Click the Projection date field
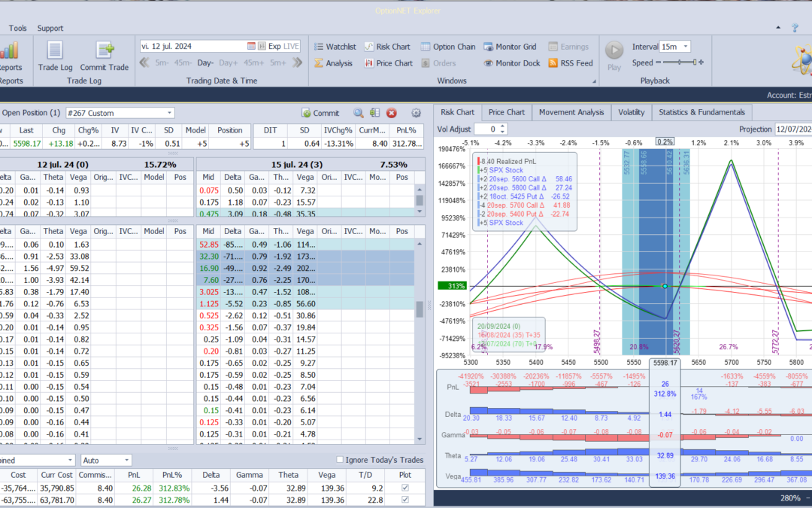 coord(793,129)
